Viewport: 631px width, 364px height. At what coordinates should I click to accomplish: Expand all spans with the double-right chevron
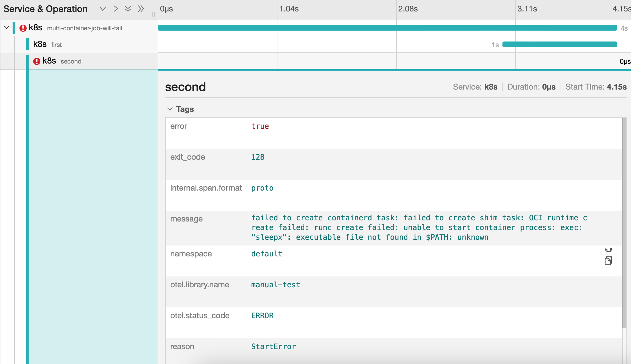point(141,9)
